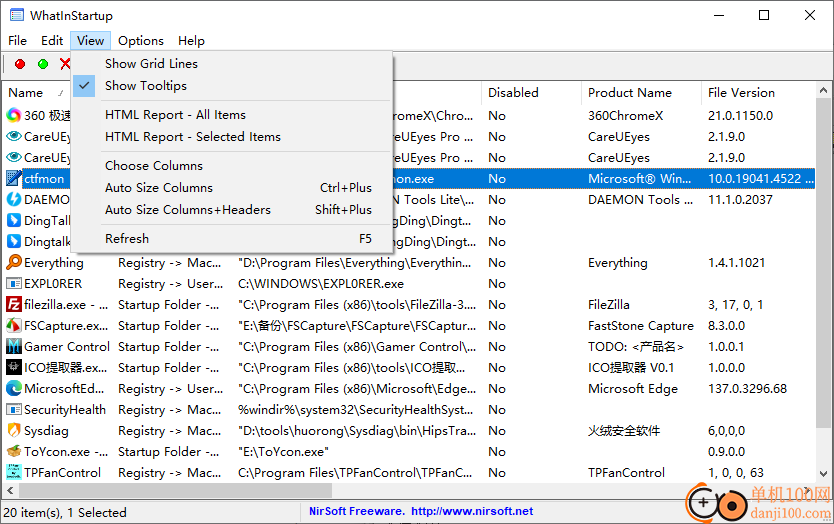Viewport: 834px width, 524px height.
Task: Open the Edit menu
Action: 52,40
